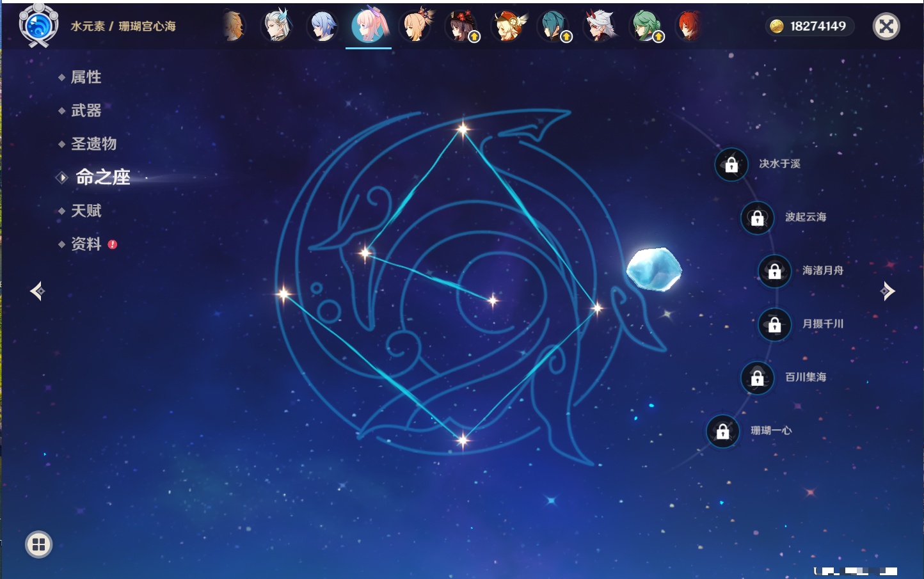Click lock icon for 珊瑚一心 constellation
The height and width of the screenshot is (579, 924).
[x=722, y=431]
